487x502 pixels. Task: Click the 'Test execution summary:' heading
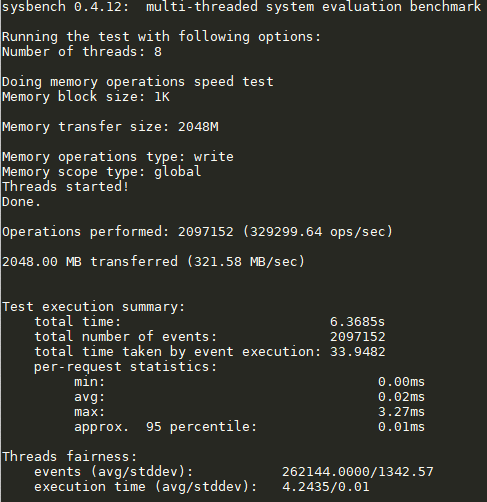click(94, 307)
